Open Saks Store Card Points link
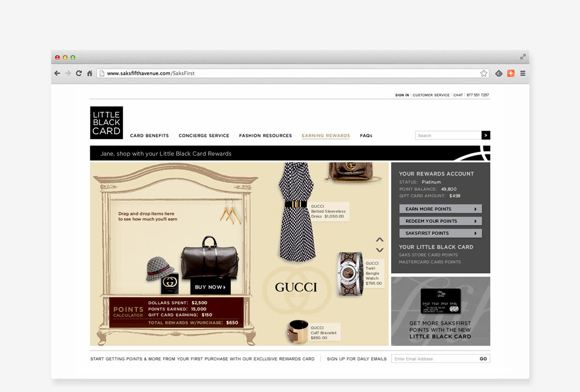This screenshot has width=580, height=392. pyautogui.click(x=428, y=255)
